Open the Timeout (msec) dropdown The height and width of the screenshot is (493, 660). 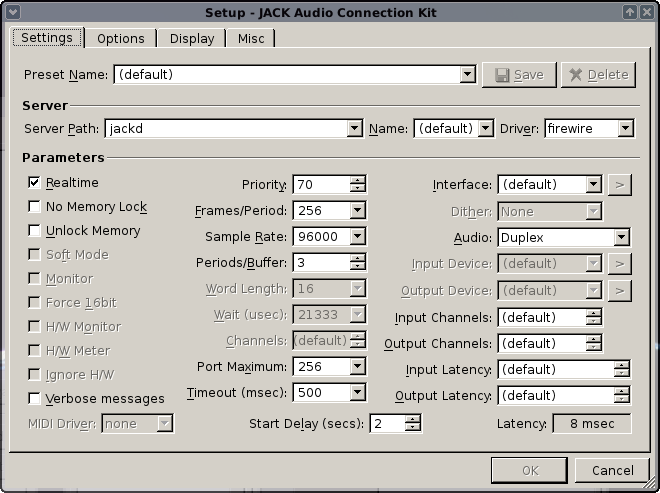click(357, 392)
